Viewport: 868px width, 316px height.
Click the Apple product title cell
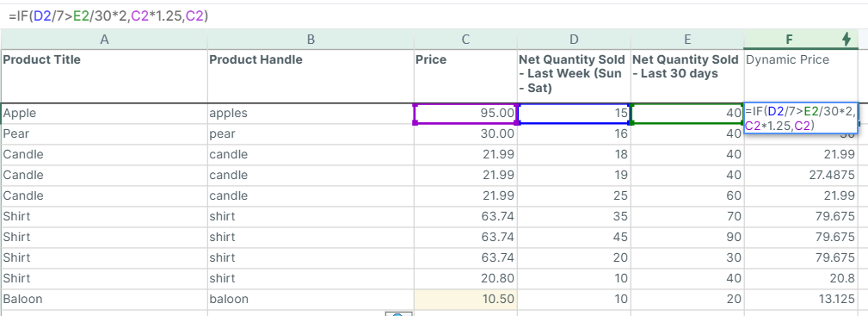[x=103, y=113]
